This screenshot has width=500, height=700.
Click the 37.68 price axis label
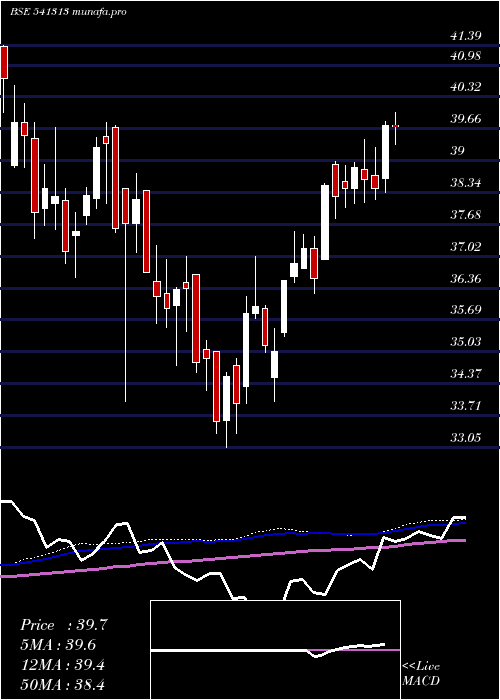[x=466, y=215]
